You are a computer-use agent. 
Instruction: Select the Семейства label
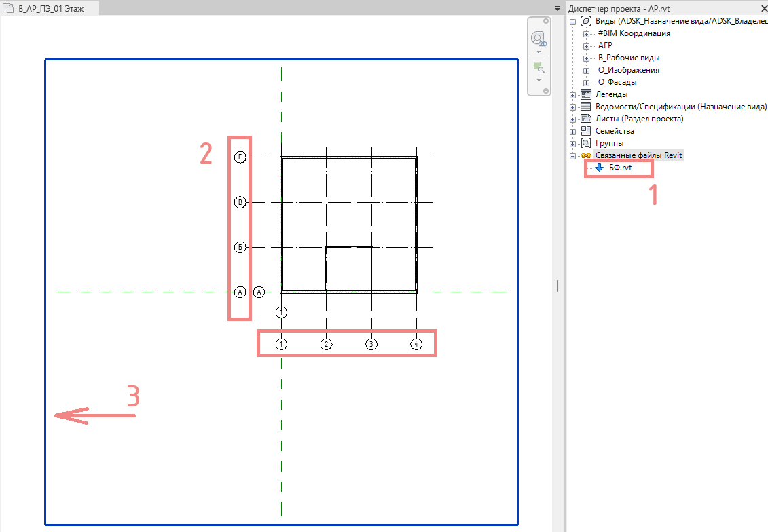pyautogui.click(x=615, y=131)
